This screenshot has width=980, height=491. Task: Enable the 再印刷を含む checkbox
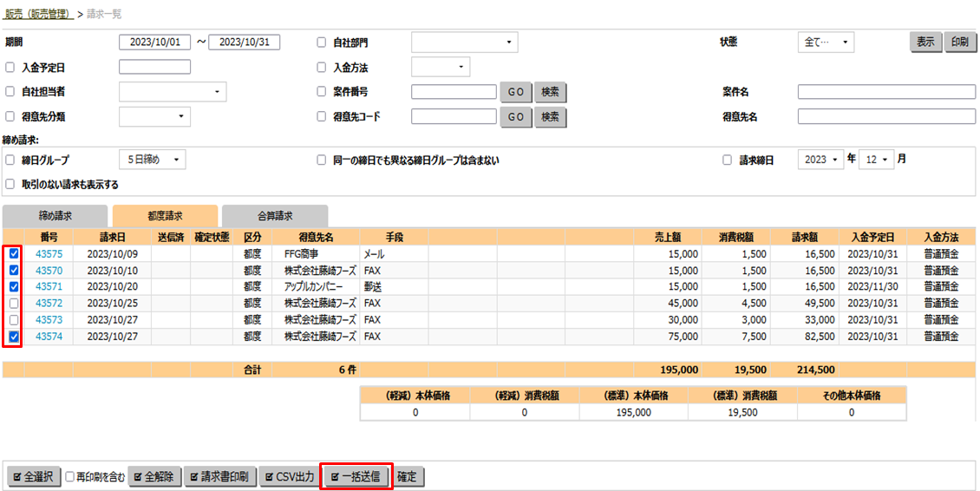point(70,476)
